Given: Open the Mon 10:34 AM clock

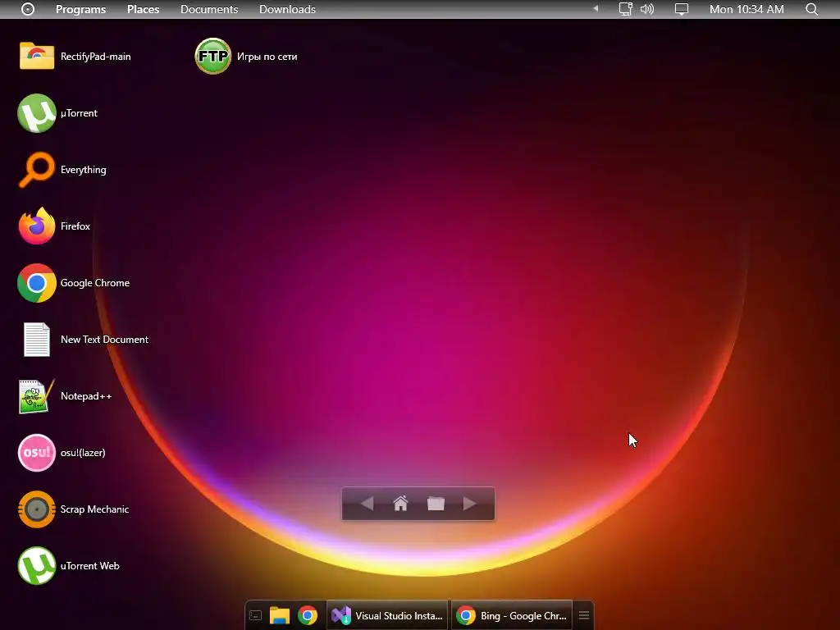Looking at the screenshot, I should (x=746, y=9).
